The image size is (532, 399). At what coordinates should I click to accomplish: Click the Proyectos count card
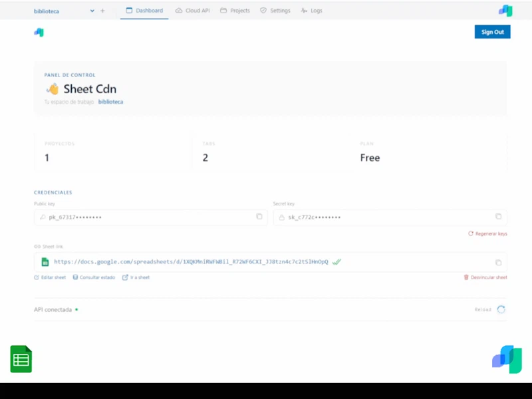[113, 152]
